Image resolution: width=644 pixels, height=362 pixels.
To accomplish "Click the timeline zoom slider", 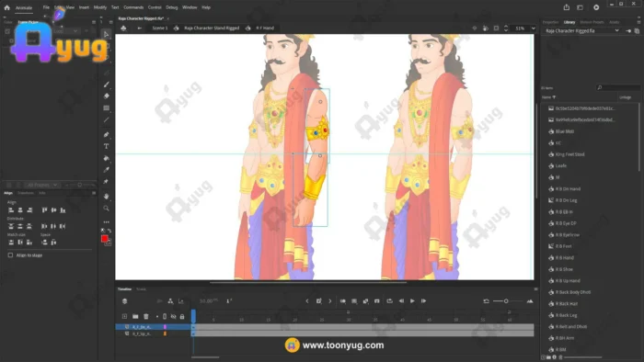I will tap(508, 301).
